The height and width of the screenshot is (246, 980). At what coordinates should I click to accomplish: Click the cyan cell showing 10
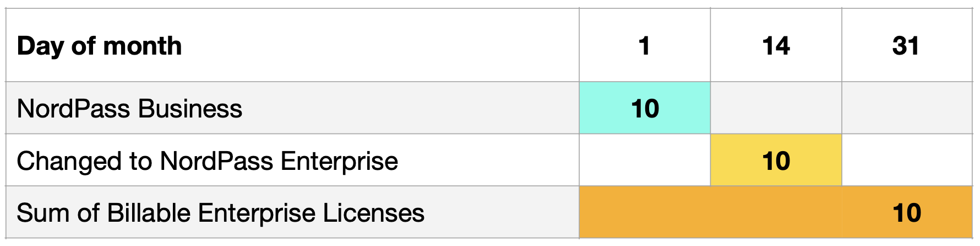click(645, 108)
